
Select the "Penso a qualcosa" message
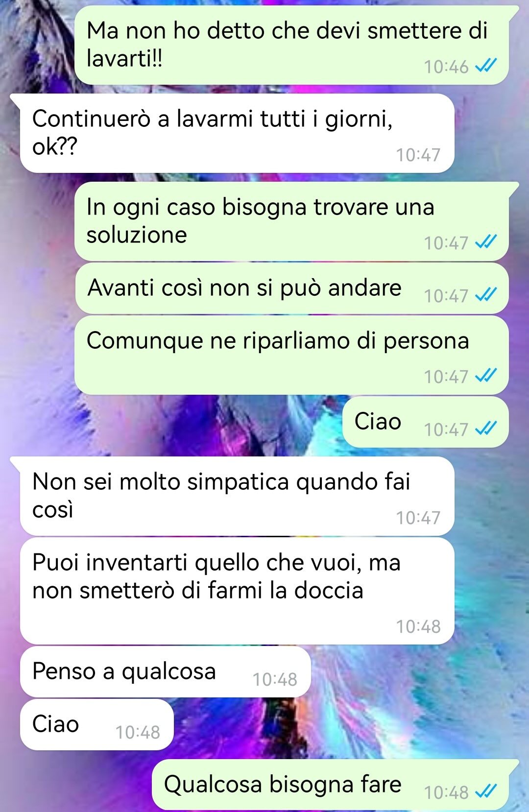pos(166,671)
